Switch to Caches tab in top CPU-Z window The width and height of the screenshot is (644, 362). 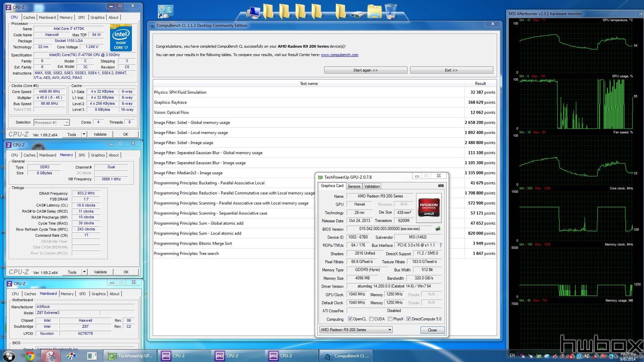(x=29, y=17)
